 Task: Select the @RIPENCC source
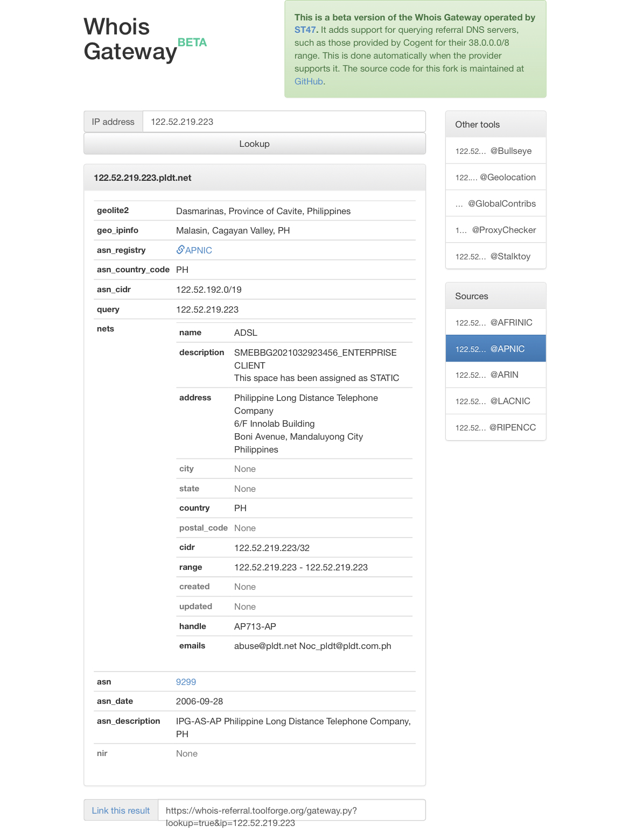(x=496, y=427)
